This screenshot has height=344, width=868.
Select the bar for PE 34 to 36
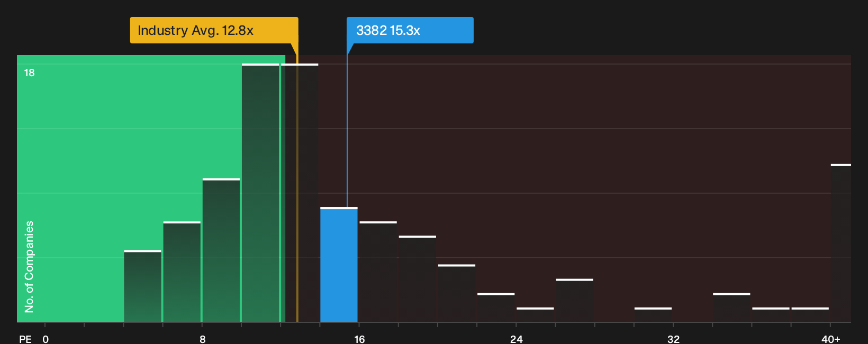(731, 307)
